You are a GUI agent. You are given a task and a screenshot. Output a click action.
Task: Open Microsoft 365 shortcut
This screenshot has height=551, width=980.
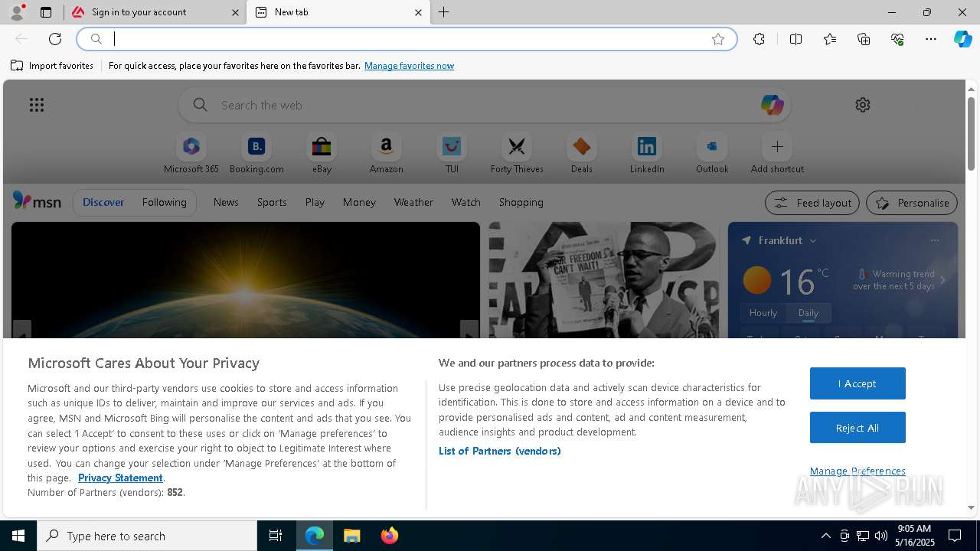(191, 154)
